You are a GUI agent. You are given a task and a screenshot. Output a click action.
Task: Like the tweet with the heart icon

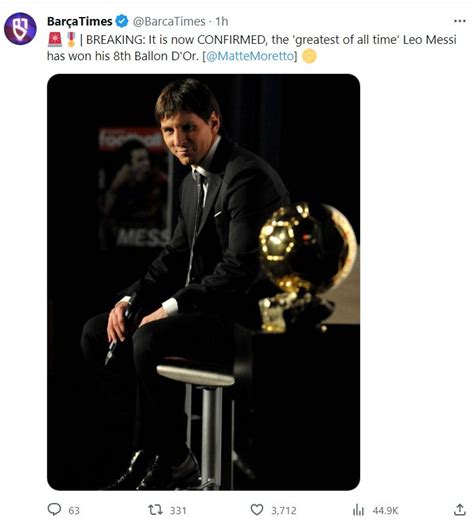(x=257, y=510)
